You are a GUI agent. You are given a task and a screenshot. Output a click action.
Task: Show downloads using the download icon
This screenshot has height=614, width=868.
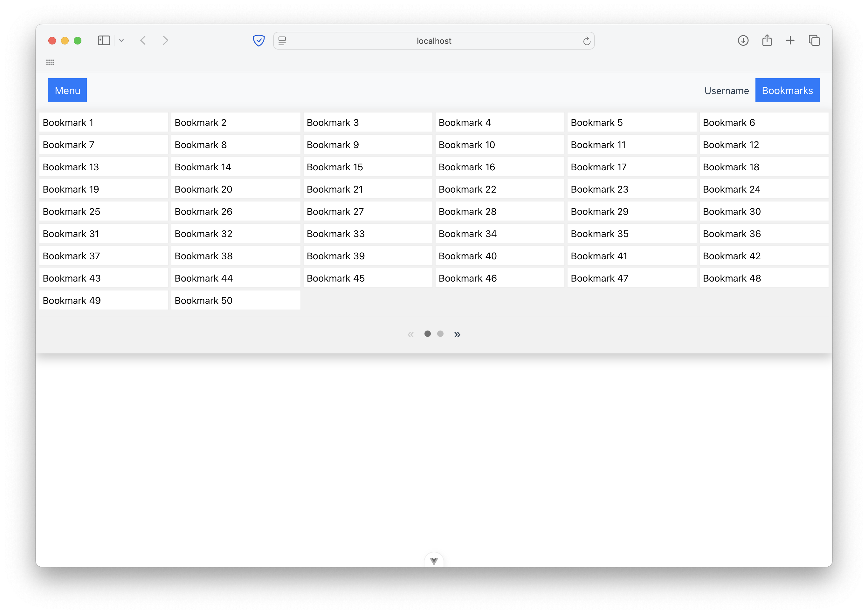click(x=743, y=40)
